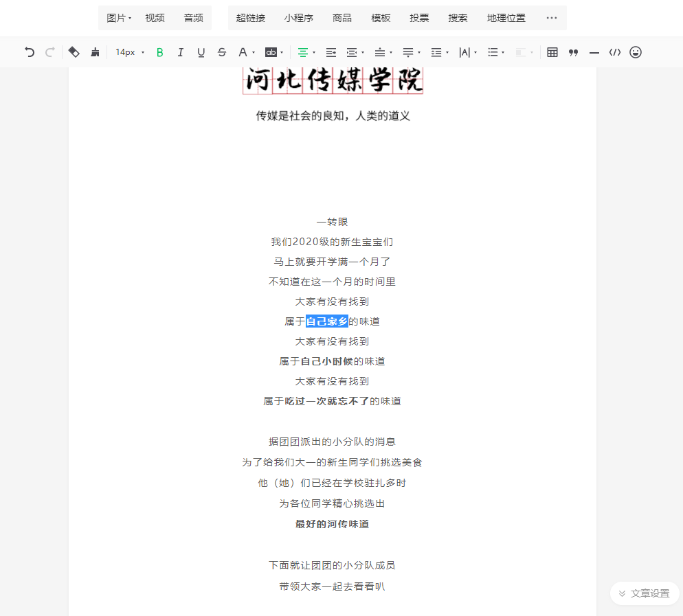Open the paragraph-before spacing dropdown arrow
Screen dimensions: 683x616
point(391,53)
